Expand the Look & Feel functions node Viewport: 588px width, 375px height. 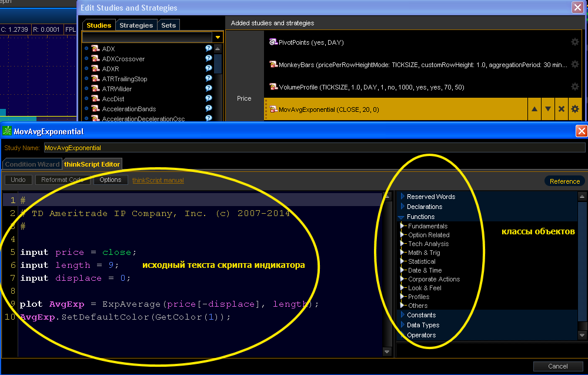point(403,287)
